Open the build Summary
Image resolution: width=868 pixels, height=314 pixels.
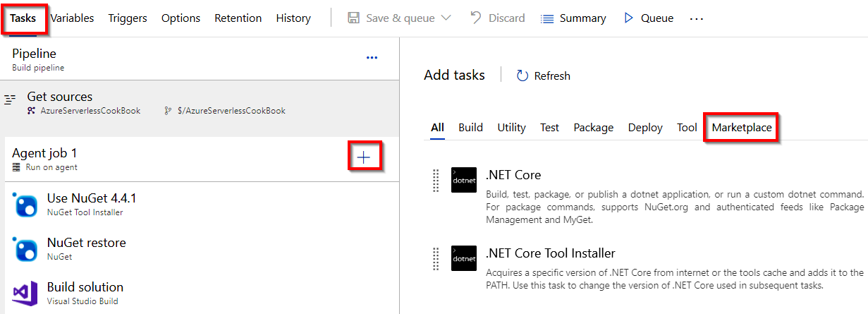[573, 18]
